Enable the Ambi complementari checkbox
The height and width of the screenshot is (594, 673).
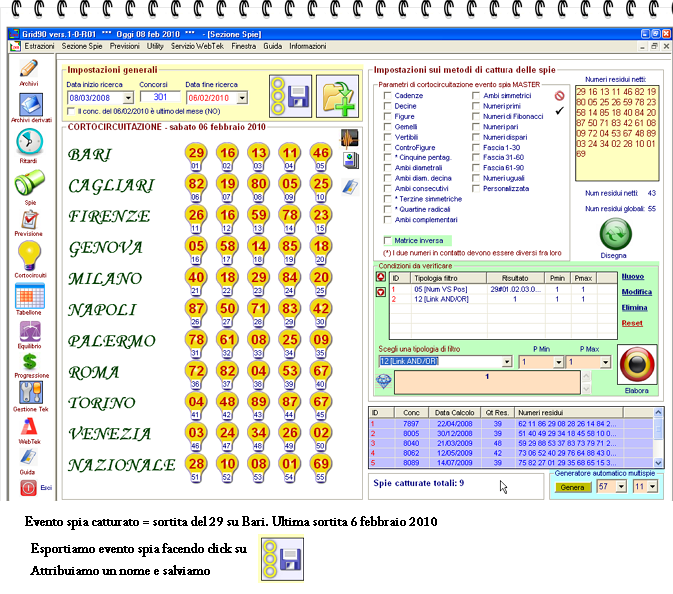(x=388, y=220)
